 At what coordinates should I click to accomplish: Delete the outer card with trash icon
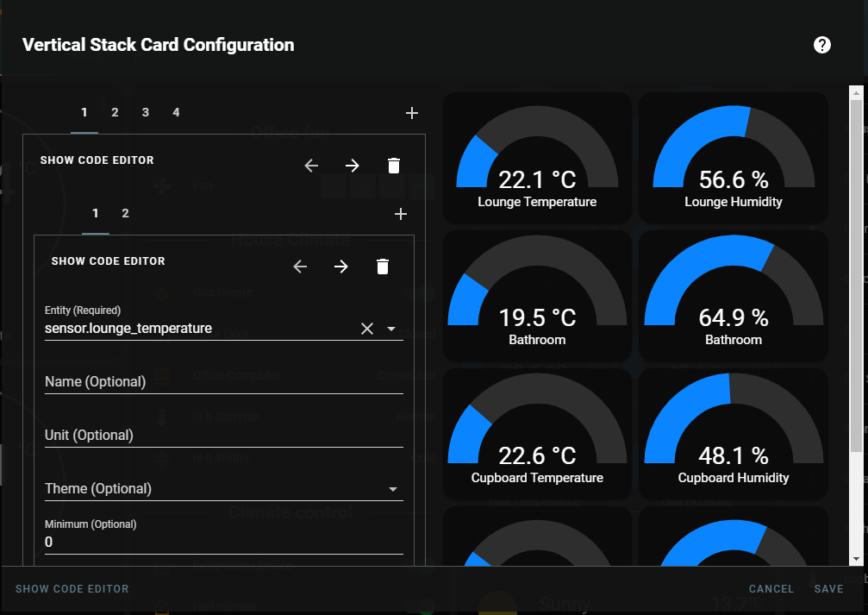point(394,166)
